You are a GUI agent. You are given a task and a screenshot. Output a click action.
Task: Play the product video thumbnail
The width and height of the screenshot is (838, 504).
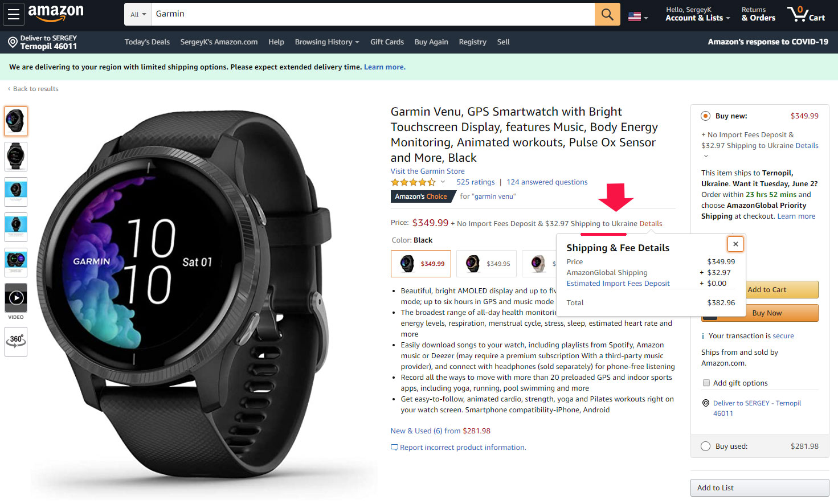click(x=16, y=297)
